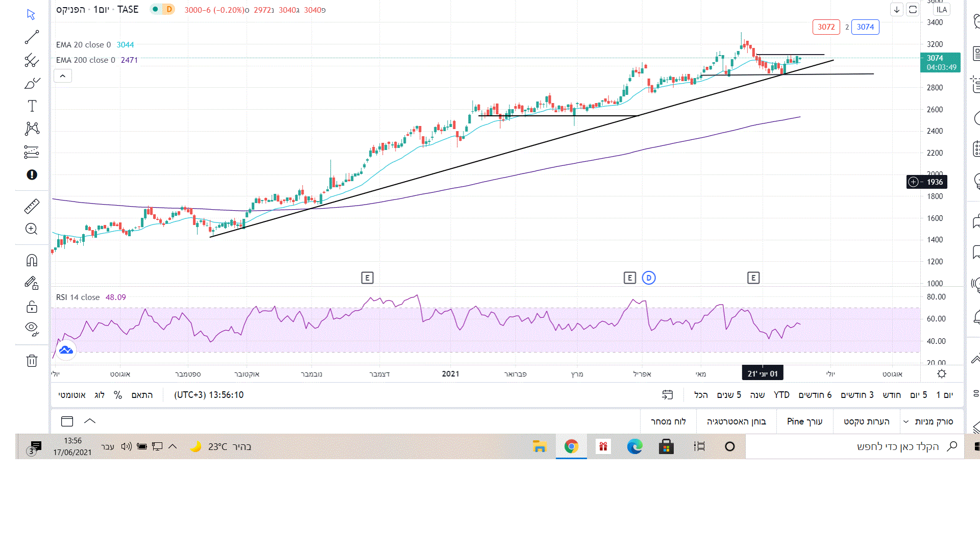
Task: Select the trend line drawing tool
Action: coord(32,37)
